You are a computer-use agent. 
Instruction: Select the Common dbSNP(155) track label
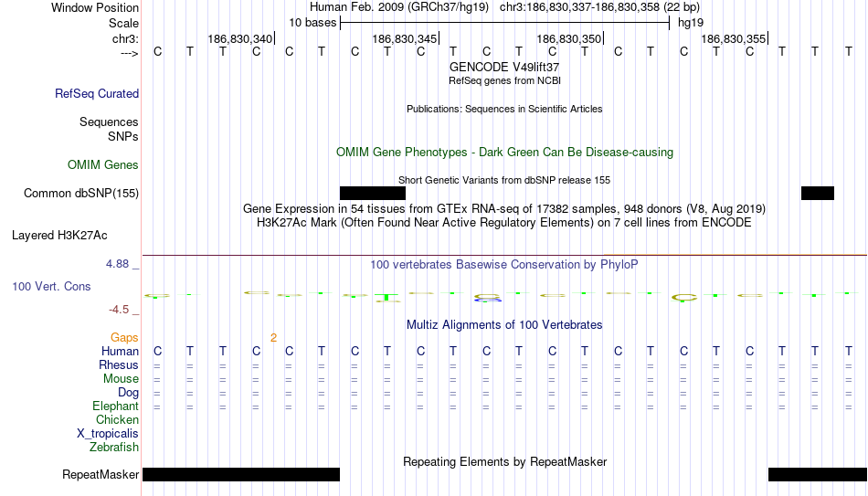click(81, 194)
